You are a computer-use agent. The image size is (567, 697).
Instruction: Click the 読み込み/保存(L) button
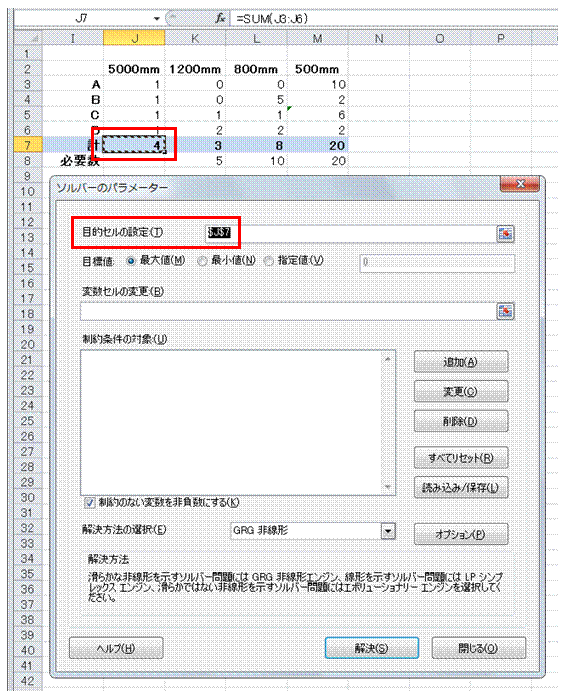pyautogui.click(x=461, y=488)
